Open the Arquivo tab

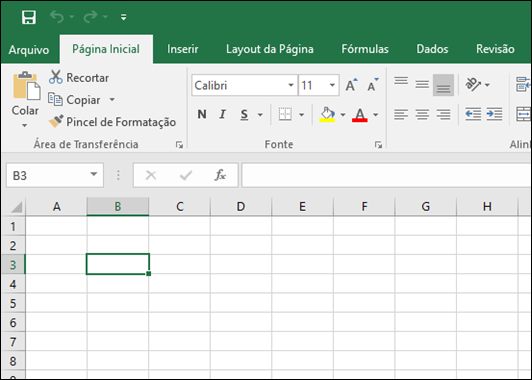(29, 50)
